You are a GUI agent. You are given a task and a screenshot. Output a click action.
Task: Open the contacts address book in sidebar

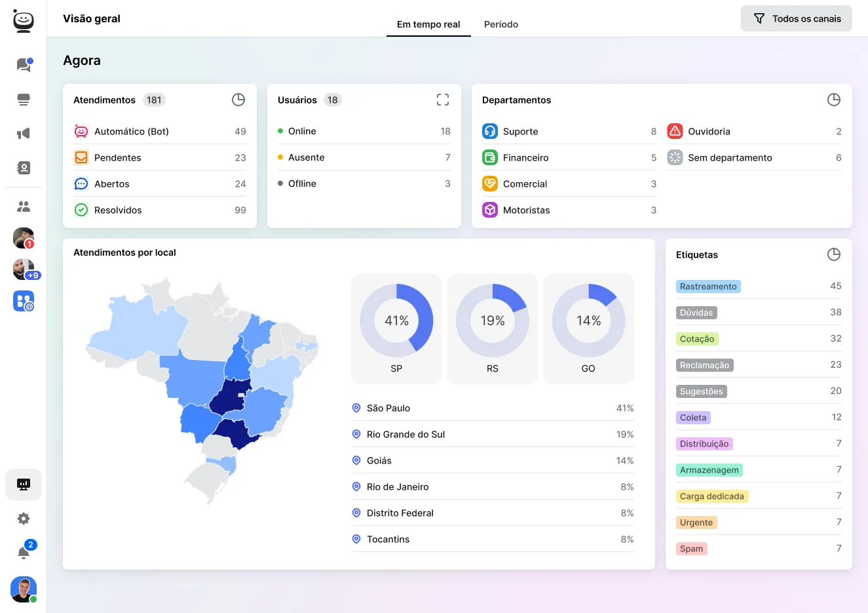(24, 168)
